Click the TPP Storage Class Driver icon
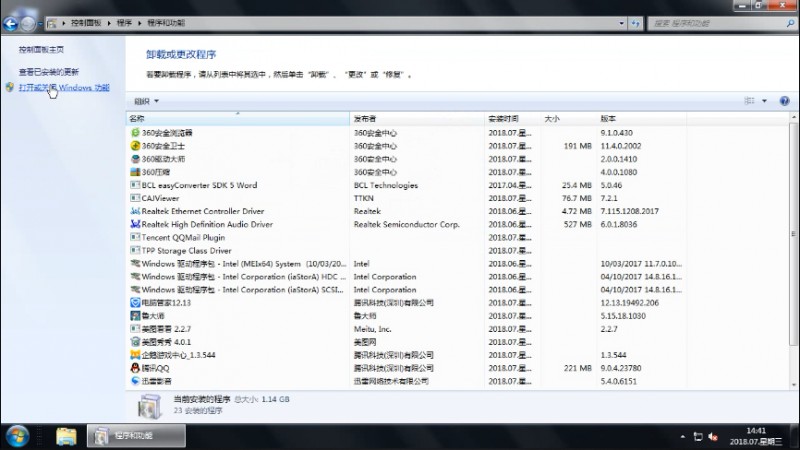This screenshot has width=800, height=450. coord(135,251)
